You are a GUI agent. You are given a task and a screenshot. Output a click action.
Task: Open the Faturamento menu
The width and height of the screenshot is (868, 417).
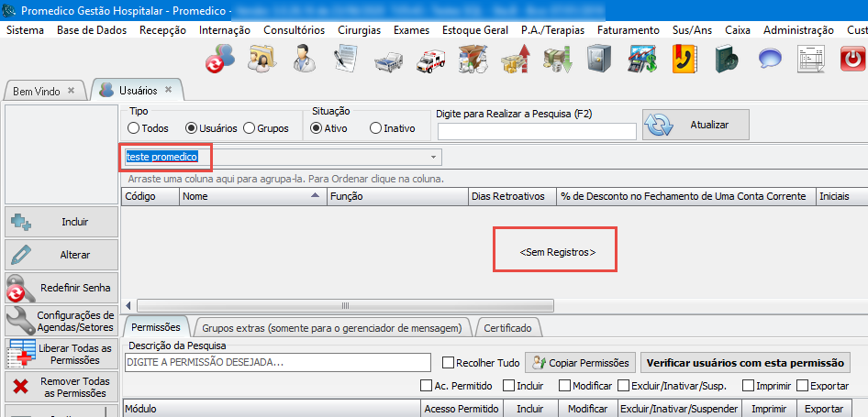coord(628,30)
